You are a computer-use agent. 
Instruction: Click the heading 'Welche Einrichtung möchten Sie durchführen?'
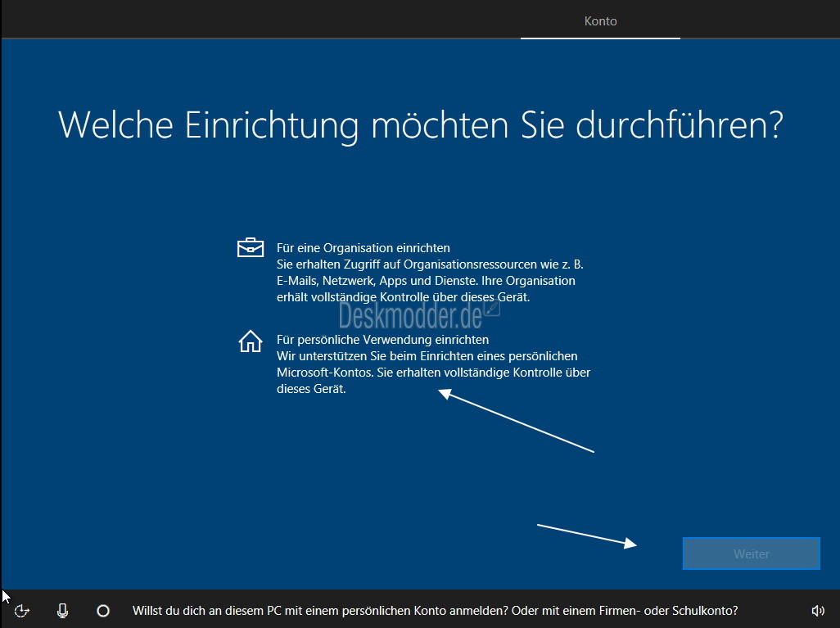(x=421, y=126)
